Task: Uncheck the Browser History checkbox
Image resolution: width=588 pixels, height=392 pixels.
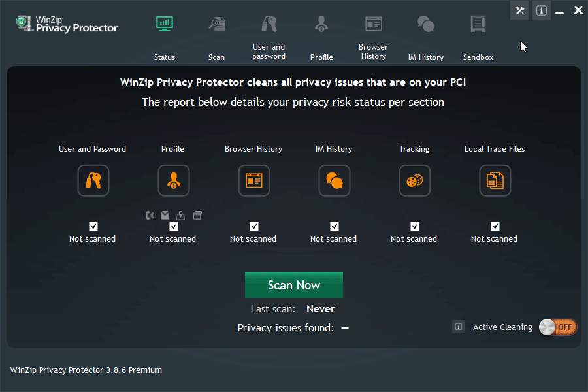Action: tap(254, 226)
